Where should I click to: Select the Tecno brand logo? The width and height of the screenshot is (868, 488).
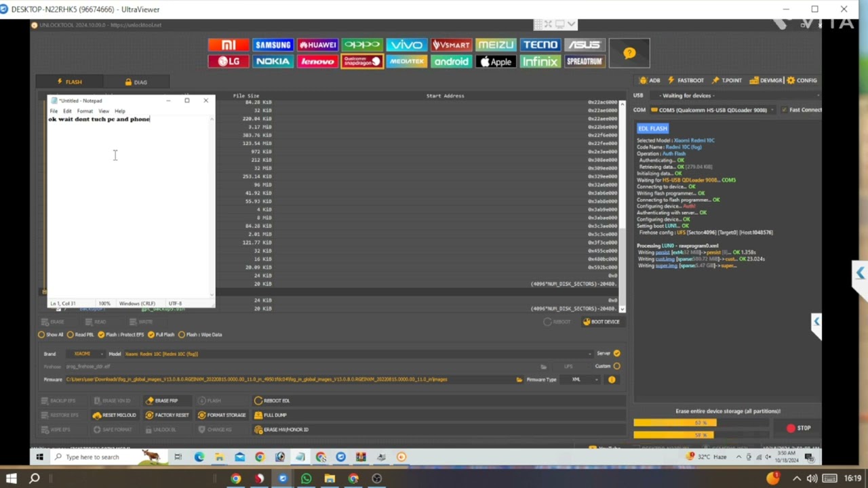tap(540, 45)
